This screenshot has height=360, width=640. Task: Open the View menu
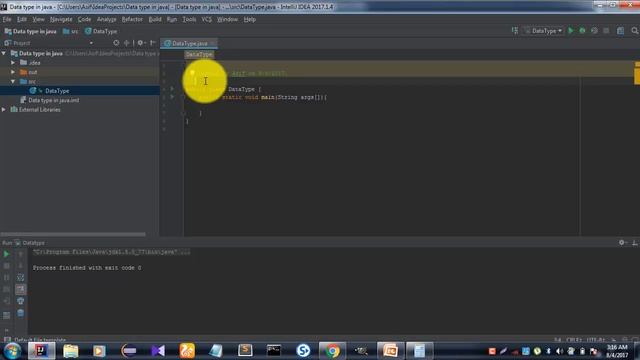pos(38,20)
